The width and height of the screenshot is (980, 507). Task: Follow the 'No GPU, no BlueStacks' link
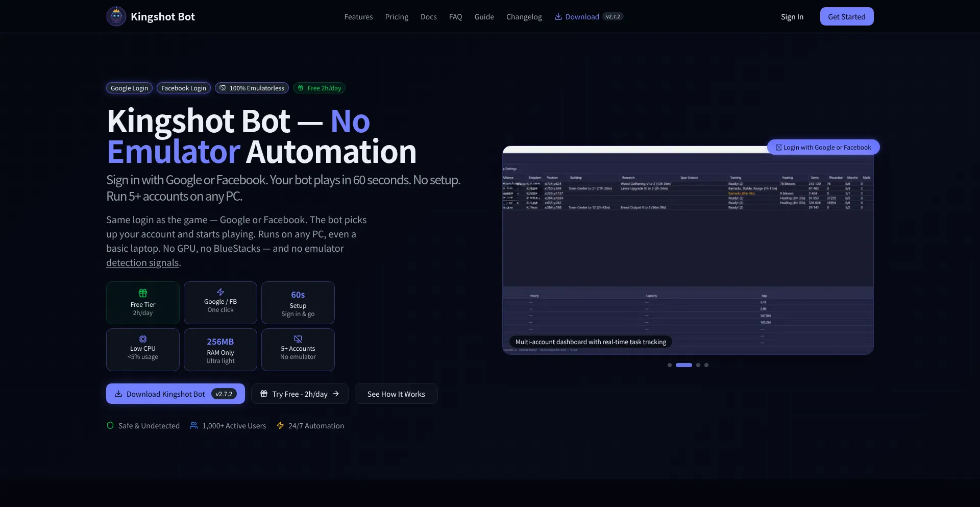pos(211,248)
